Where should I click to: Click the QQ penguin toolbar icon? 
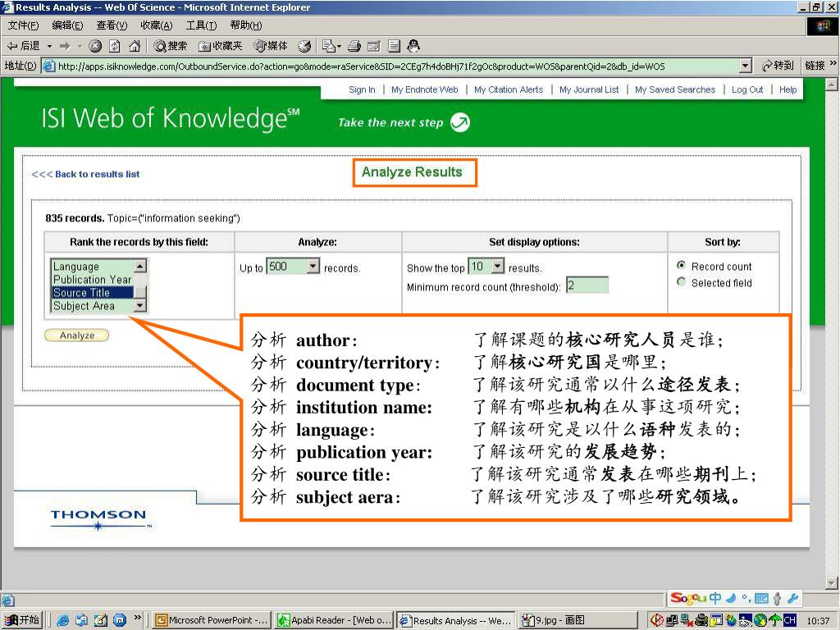click(x=413, y=46)
